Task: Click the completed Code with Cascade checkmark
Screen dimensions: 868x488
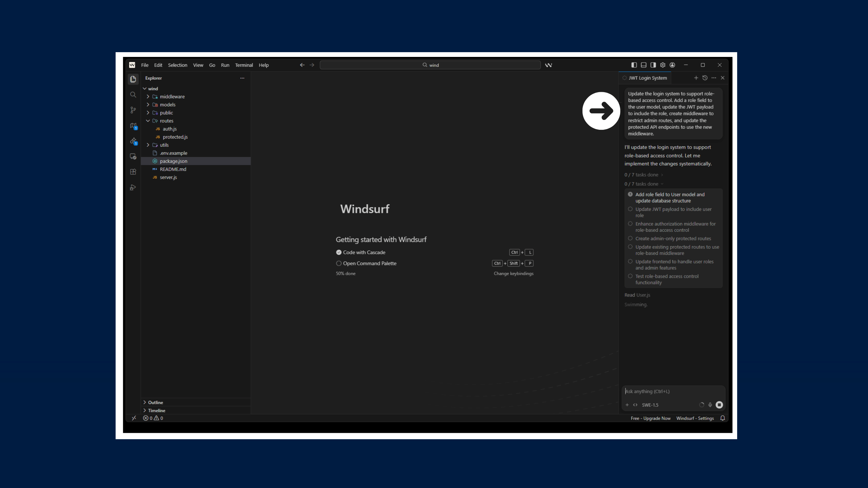Action: point(339,252)
